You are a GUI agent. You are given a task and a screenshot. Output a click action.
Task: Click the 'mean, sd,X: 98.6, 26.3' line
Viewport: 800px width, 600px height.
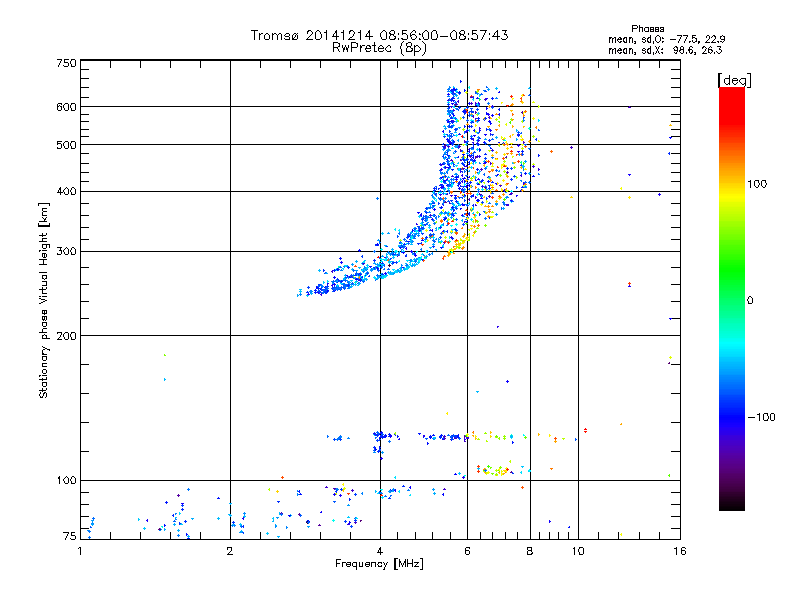(665, 50)
